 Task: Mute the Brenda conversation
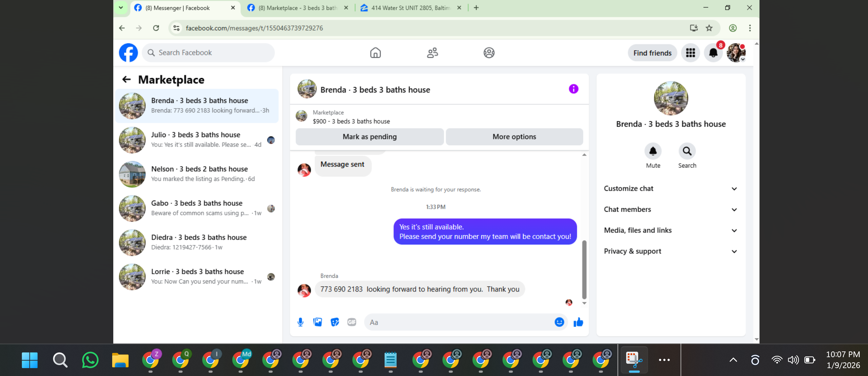[x=653, y=151]
